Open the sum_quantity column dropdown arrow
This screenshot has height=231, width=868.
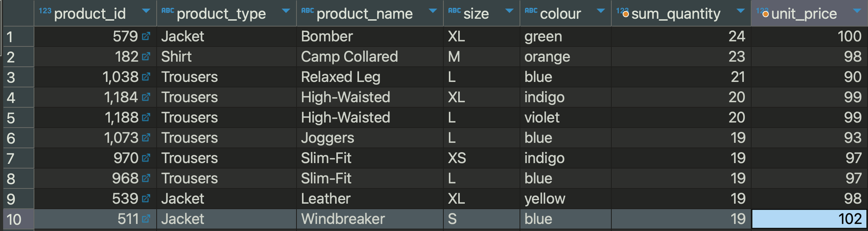(x=741, y=11)
